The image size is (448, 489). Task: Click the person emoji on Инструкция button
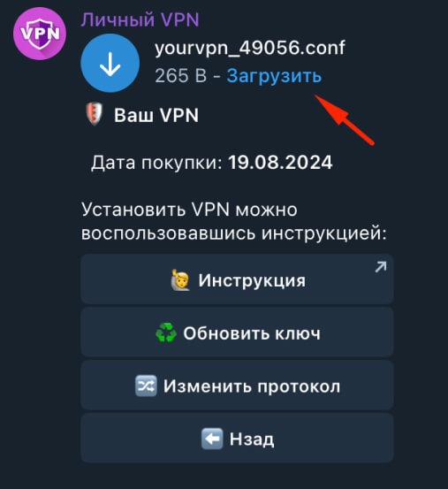tap(180, 280)
